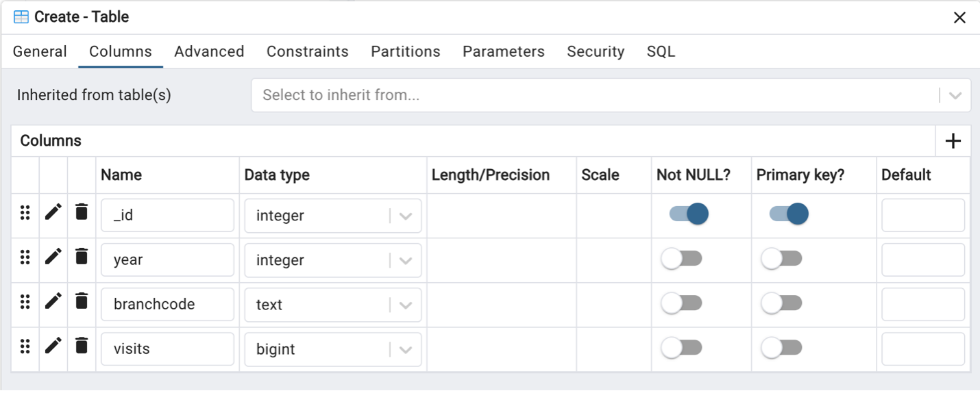Switch to the Constraints tab
The width and height of the screenshot is (980, 393).
point(308,52)
